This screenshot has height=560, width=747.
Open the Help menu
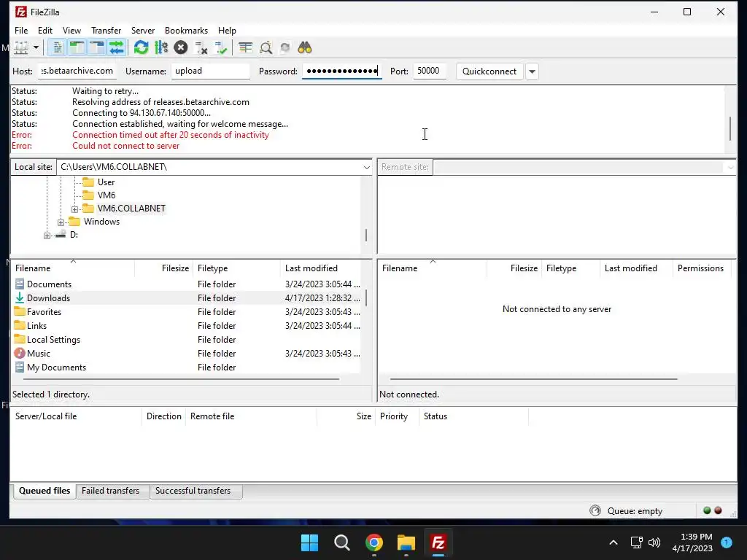coord(227,31)
